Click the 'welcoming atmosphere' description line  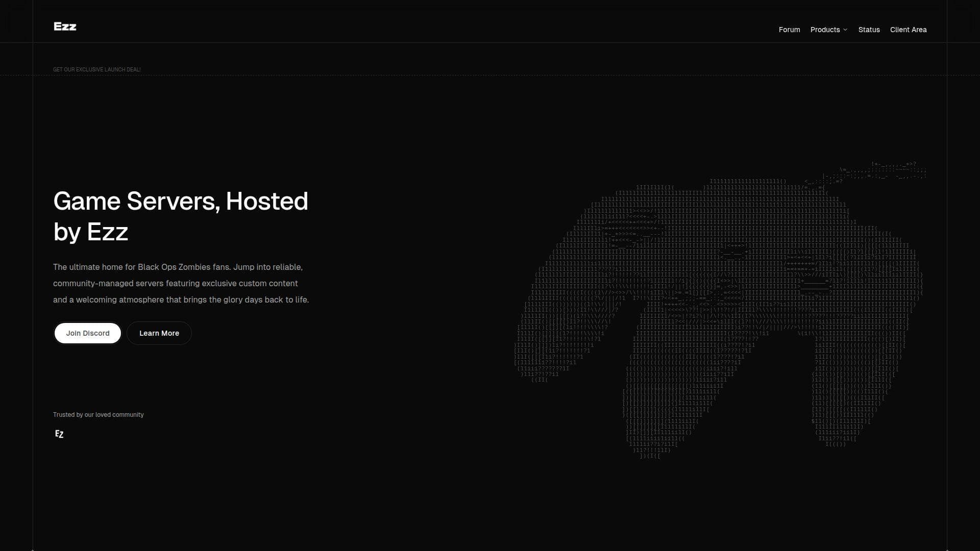181,299
